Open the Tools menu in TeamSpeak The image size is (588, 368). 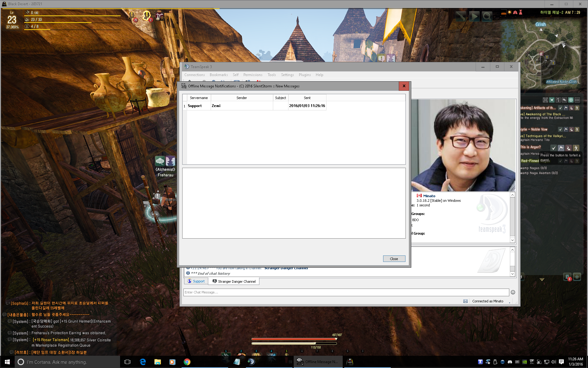(x=272, y=75)
